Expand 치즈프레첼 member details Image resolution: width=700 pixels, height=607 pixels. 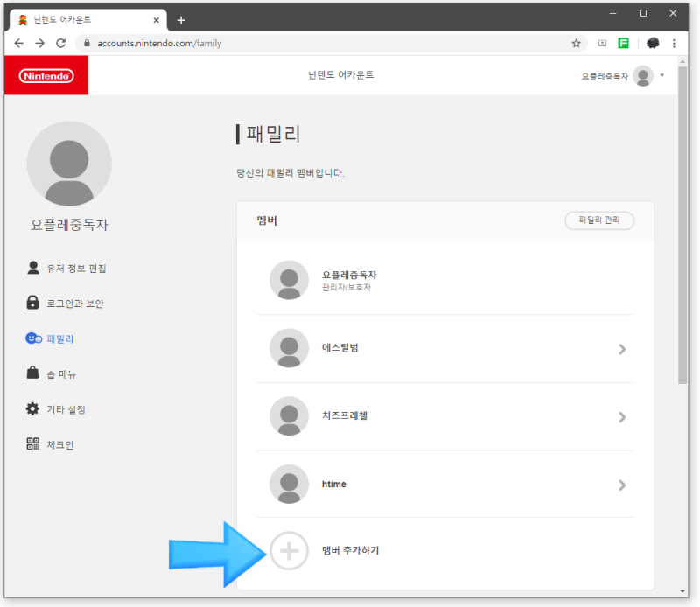pyautogui.click(x=622, y=417)
